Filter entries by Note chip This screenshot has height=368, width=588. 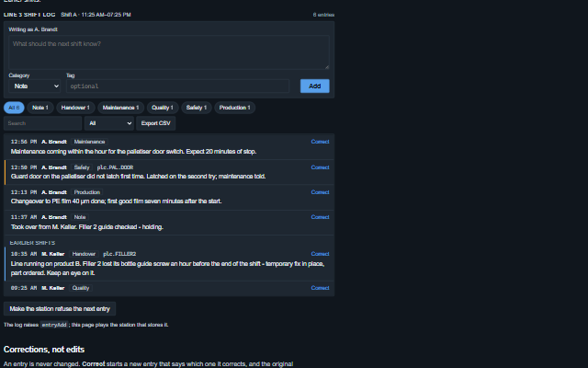tap(40, 108)
